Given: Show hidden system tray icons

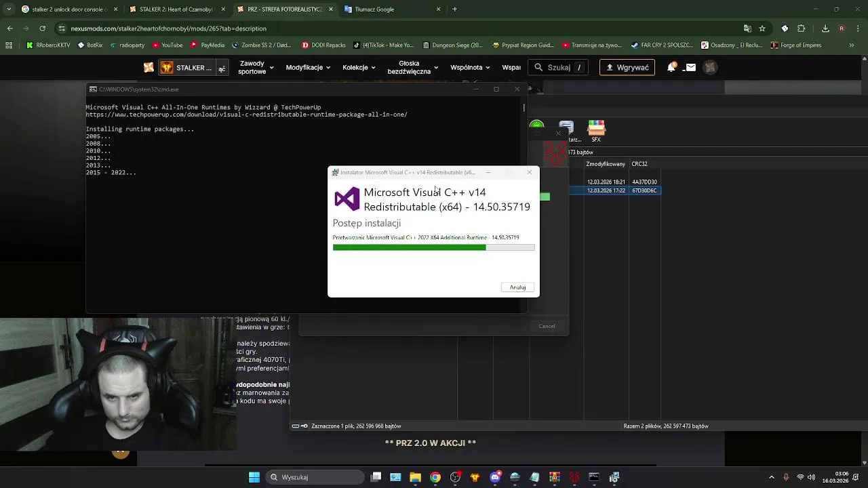Looking at the screenshot, I should [771, 477].
